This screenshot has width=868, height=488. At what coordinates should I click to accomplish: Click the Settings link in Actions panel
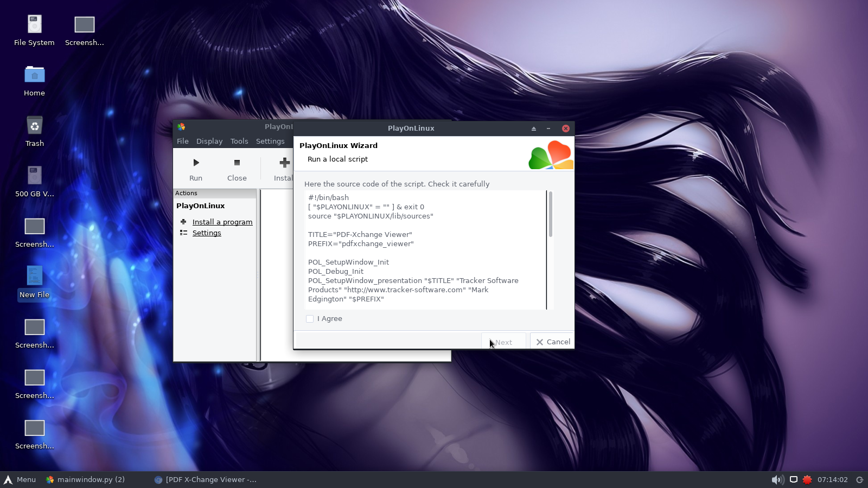point(207,233)
